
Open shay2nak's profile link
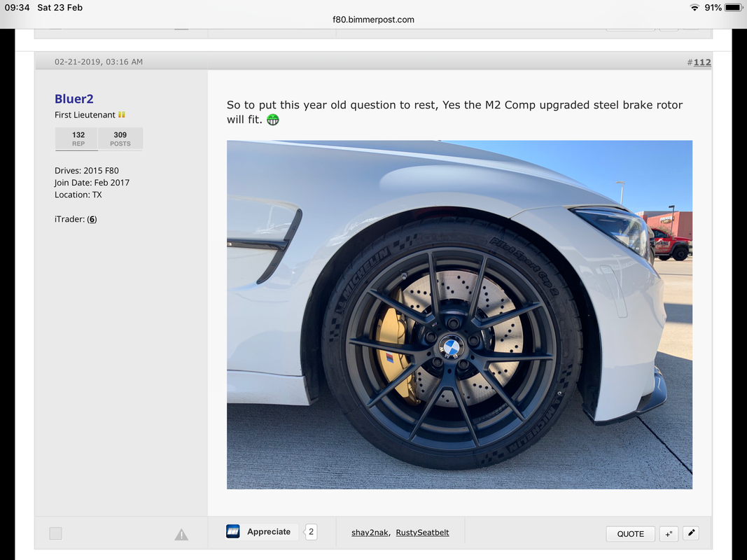point(370,533)
